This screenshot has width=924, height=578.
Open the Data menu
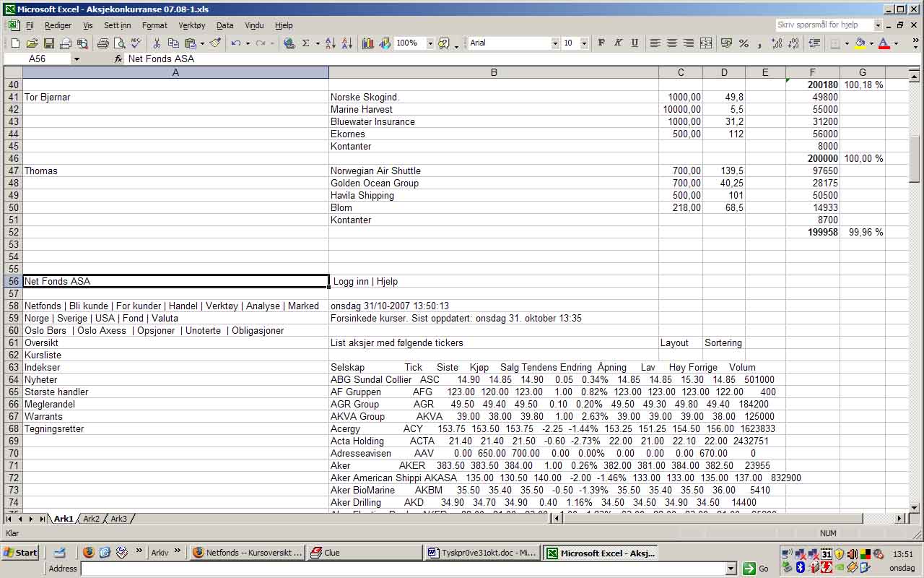click(225, 25)
